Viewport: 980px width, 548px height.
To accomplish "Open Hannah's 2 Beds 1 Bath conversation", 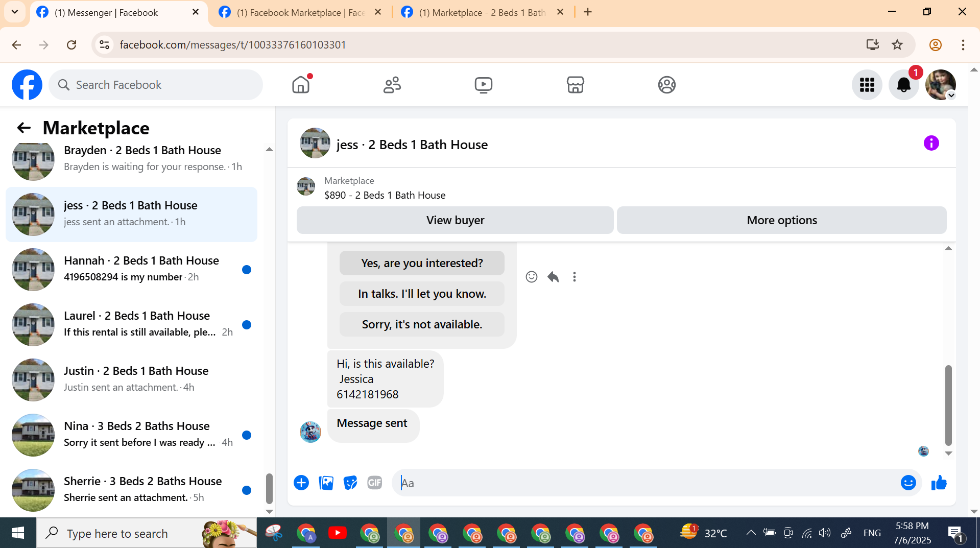I will coord(132,269).
